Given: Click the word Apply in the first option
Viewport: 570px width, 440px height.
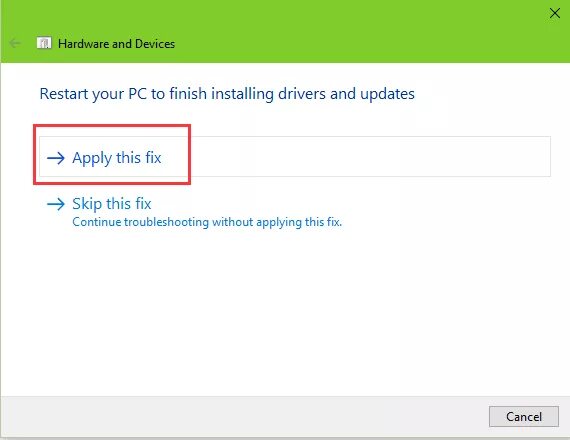Looking at the screenshot, I should pyautogui.click(x=92, y=158).
